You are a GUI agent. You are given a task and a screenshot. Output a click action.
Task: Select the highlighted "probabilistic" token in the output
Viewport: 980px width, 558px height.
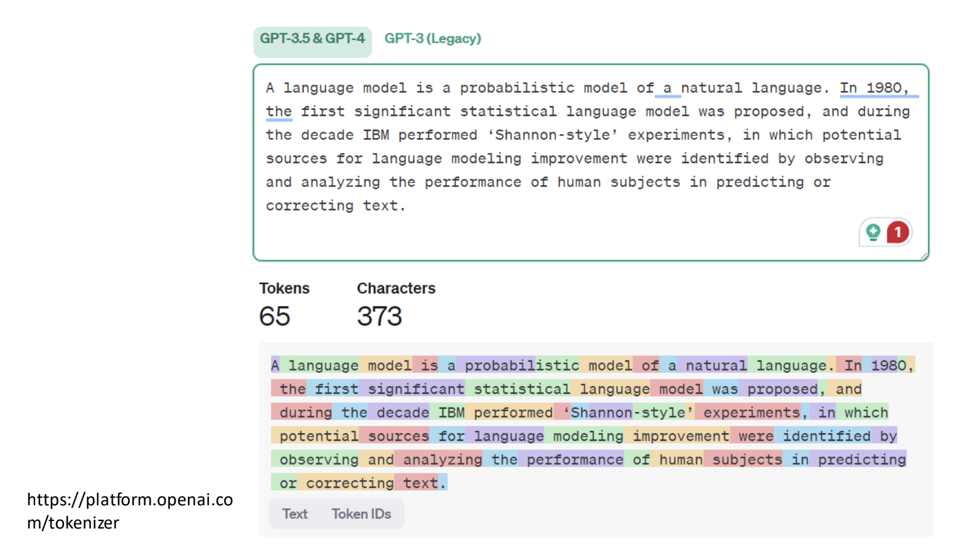521,366
